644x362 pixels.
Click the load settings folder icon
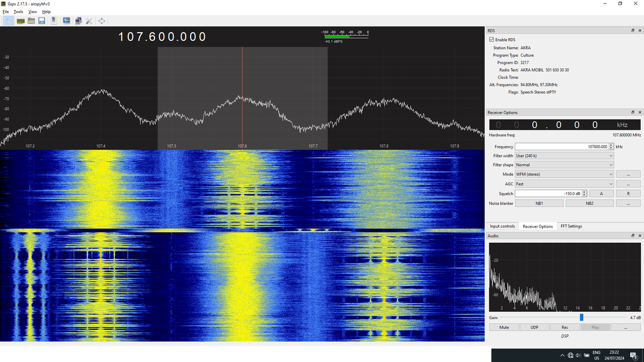click(31, 21)
